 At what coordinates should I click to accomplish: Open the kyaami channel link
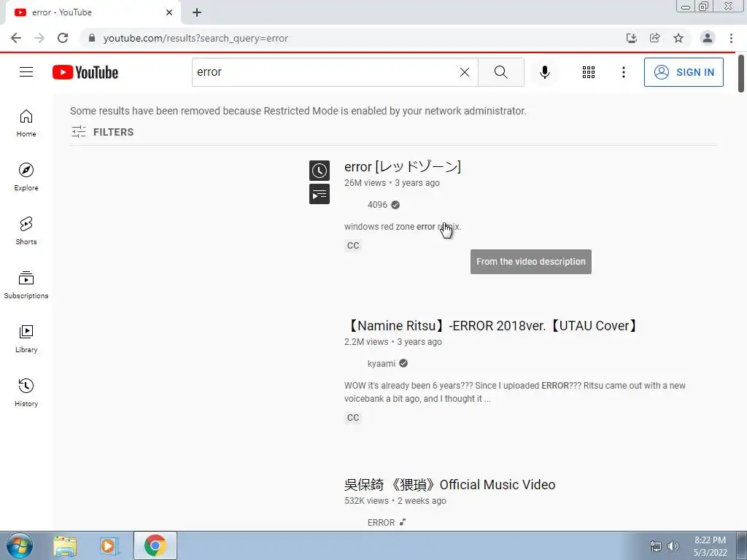(381, 363)
